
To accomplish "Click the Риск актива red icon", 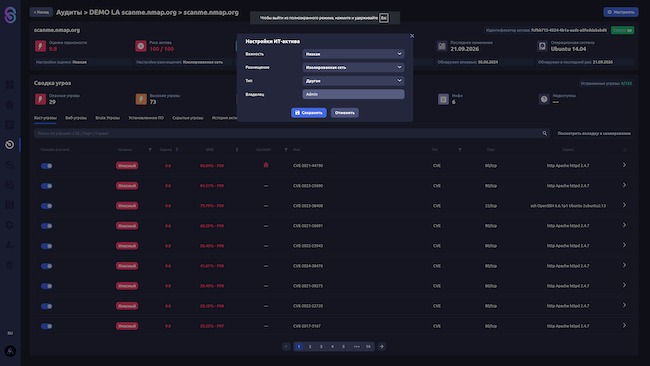I will [141, 46].
